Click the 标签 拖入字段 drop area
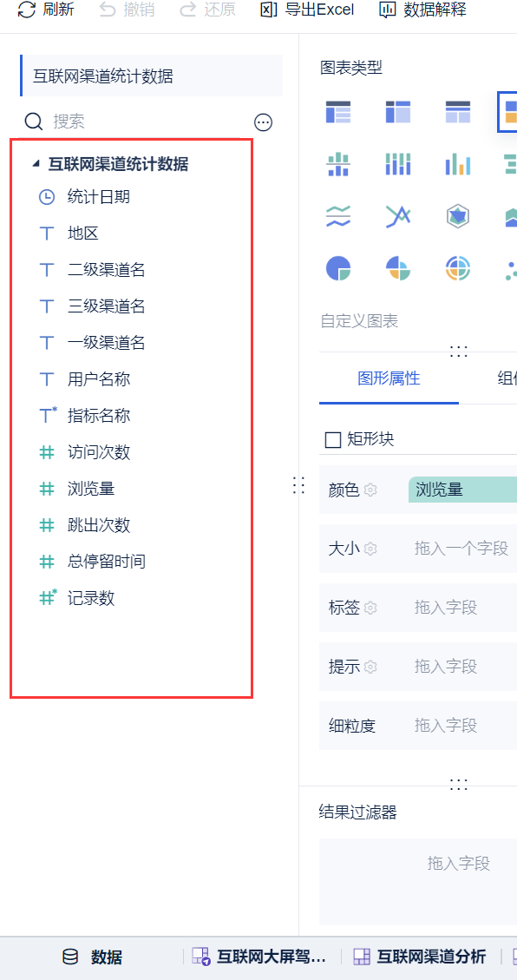Image resolution: width=517 pixels, height=980 pixels. click(462, 608)
